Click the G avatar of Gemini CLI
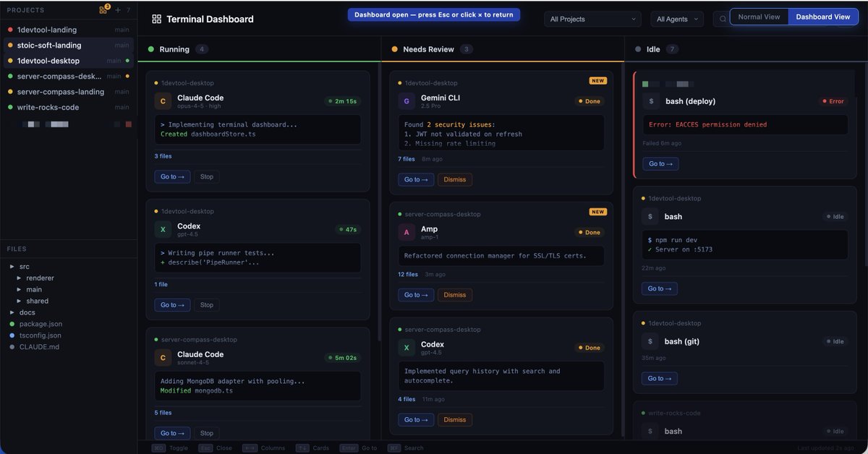 coord(407,101)
